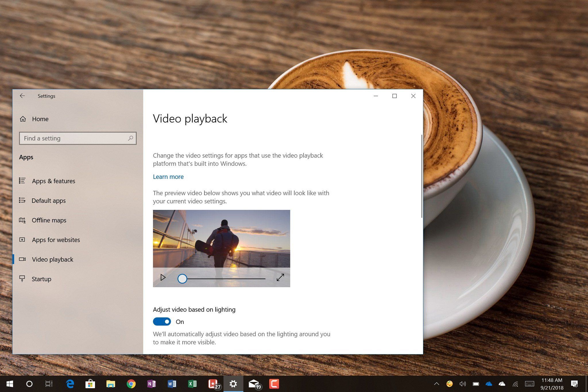Click inside the Find a setting box
Viewport: 588px width, 392px height.
click(x=72, y=138)
